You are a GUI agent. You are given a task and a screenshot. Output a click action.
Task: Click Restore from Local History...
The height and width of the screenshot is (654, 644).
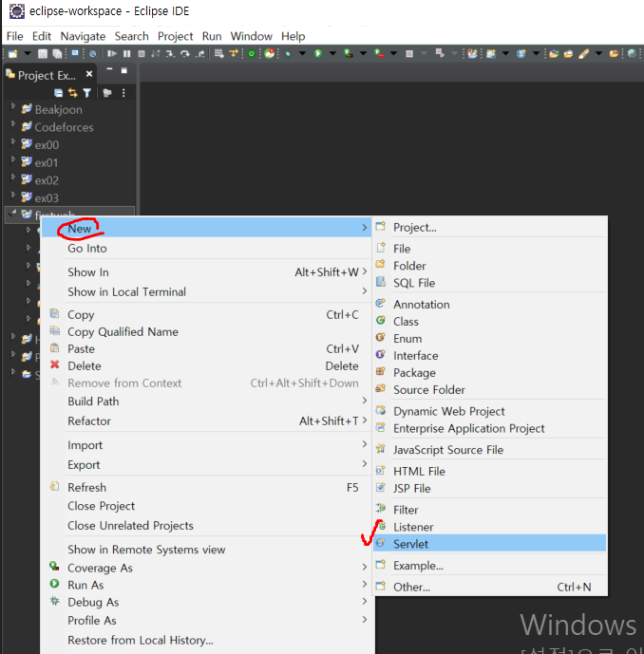[x=206, y=640]
